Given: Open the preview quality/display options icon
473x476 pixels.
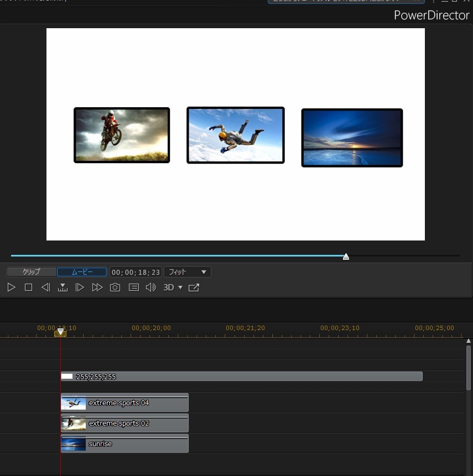Looking at the screenshot, I should (x=134, y=287).
